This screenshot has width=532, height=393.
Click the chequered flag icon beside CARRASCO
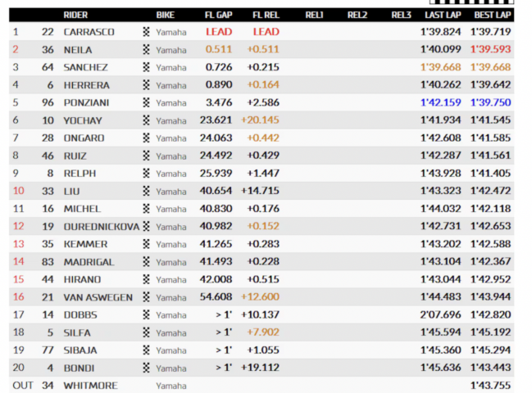pyautogui.click(x=146, y=32)
